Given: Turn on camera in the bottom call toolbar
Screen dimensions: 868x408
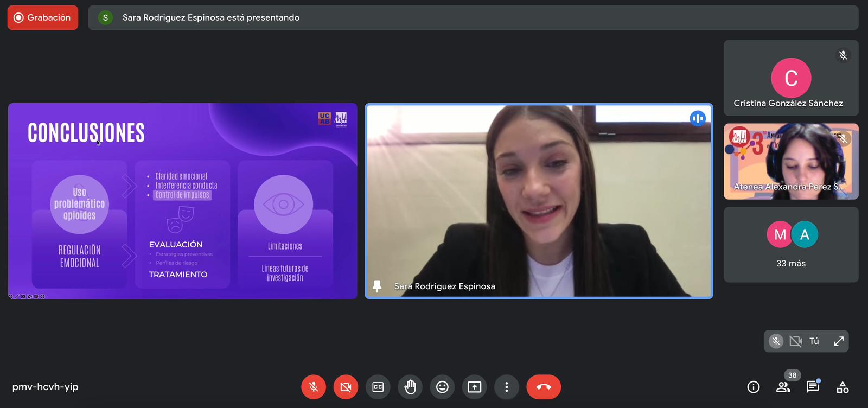Looking at the screenshot, I should pyautogui.click(x=346, y=387).
